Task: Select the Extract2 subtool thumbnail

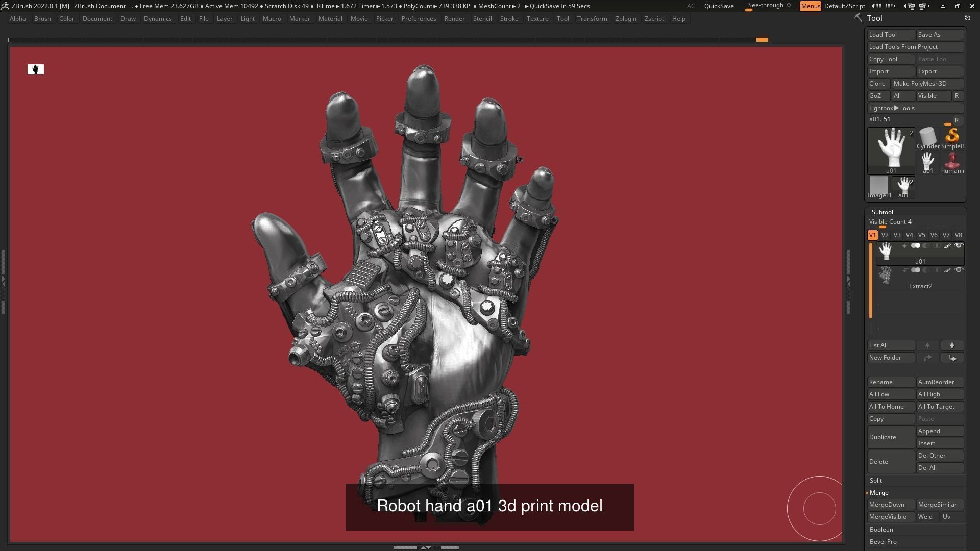Action: click(886, 275)
